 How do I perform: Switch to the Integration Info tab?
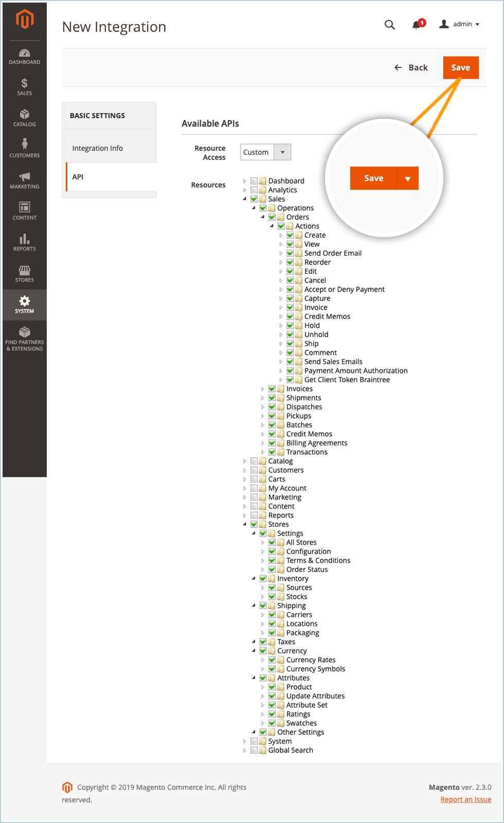click(98, 148)
